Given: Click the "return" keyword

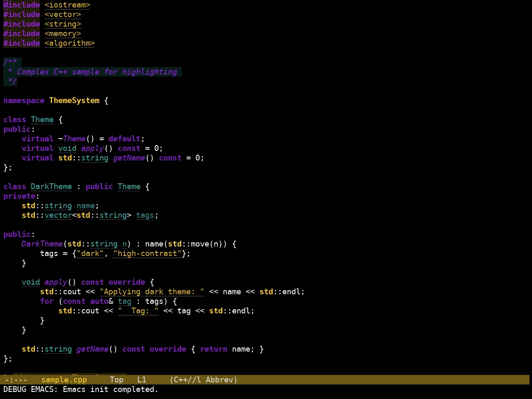Looking at the screenshot, I should tap(214, 349).
